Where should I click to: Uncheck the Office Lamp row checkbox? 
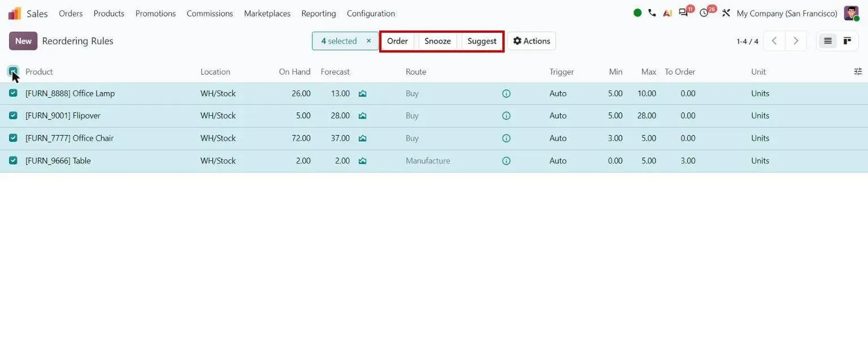pos(13,93)
